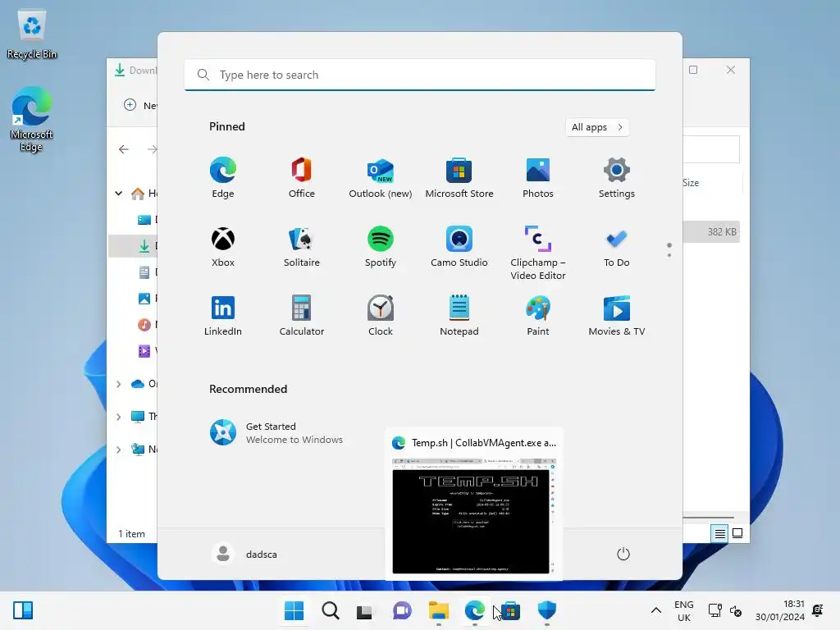Open the Calculator app
This screenshot has width=840, height=630.
pos(302,316)
